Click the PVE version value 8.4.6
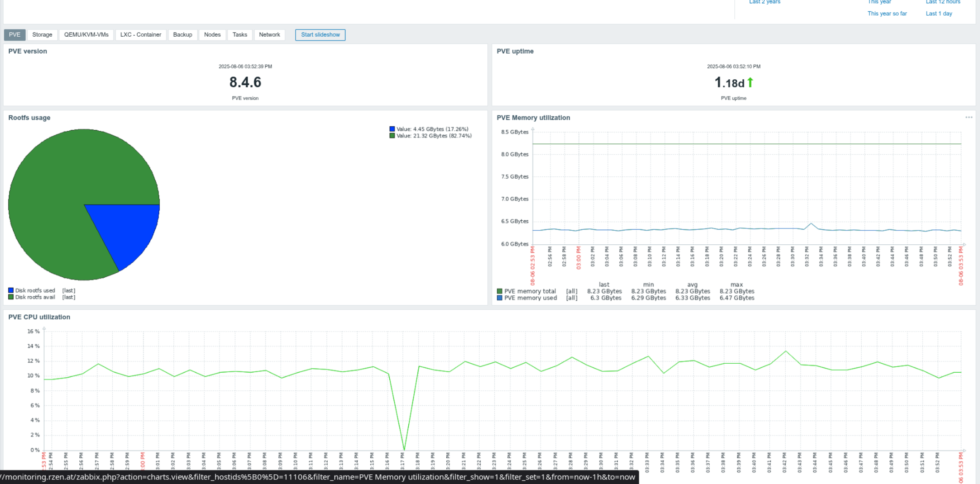 [x=245, y=82]
